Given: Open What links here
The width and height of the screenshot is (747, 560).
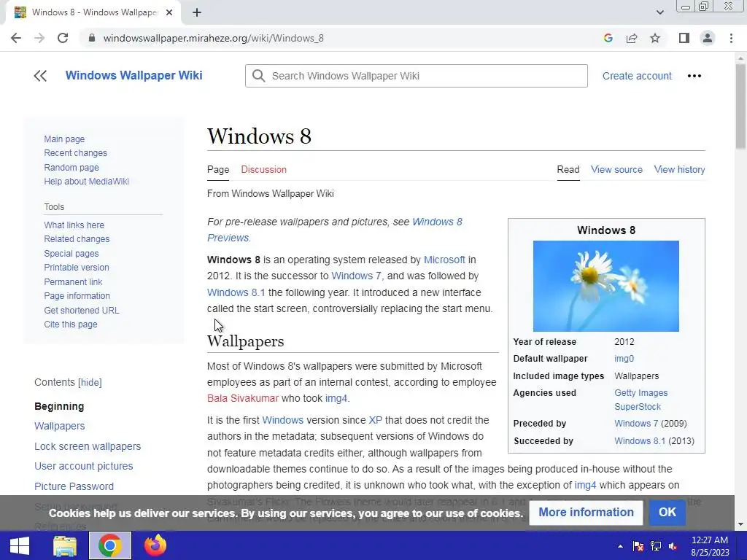Looking at the screenshot, I should (x=74, y=225).
